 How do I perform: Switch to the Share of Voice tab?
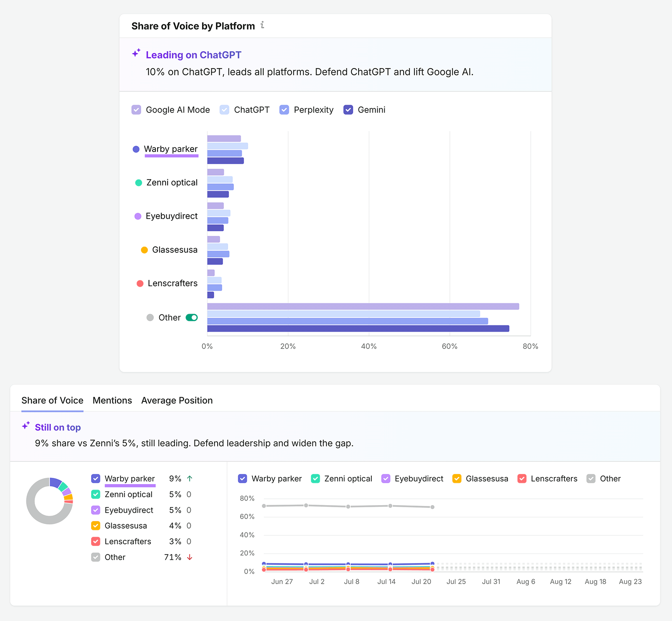(52, 401)
